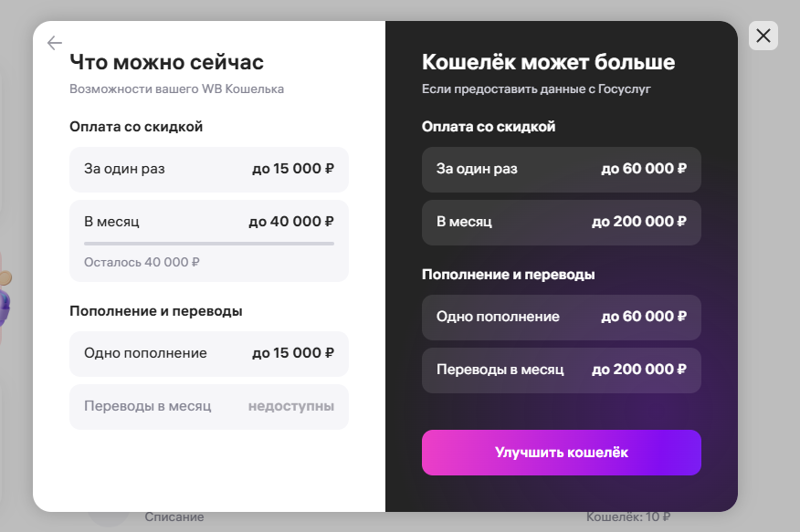Click the monthly limit progress bar

(209, 244)
